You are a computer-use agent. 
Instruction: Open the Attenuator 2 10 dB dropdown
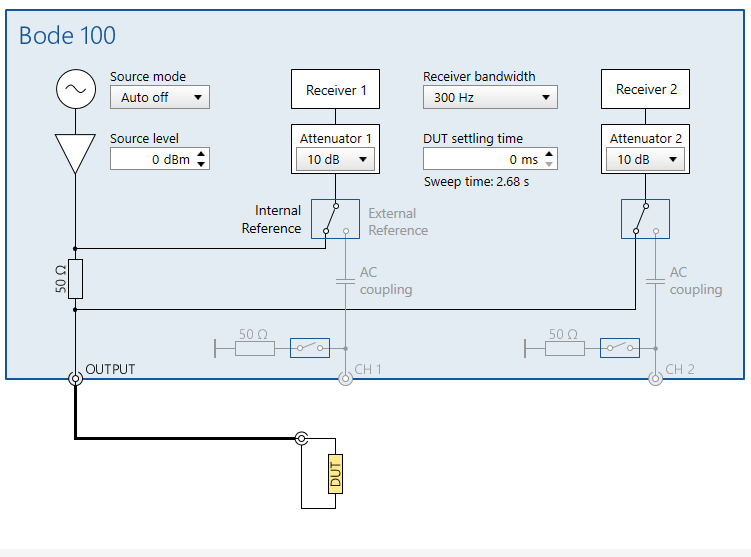645,159
